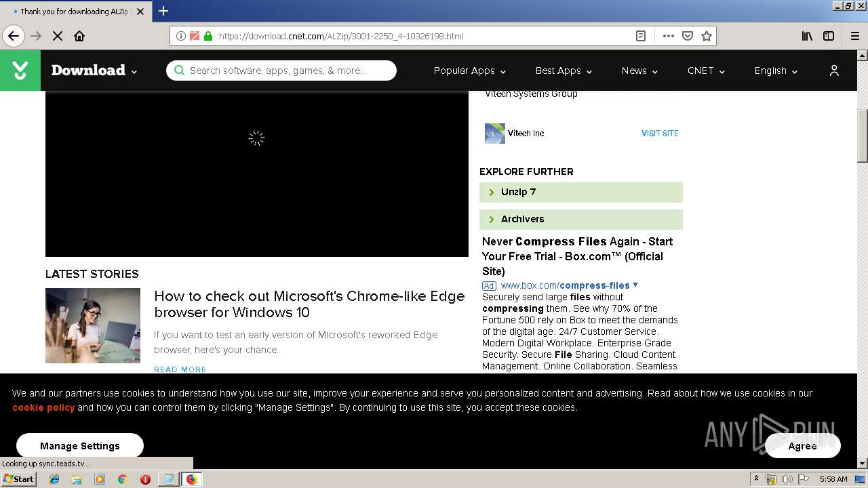Click the scrollbar up arrow

pyautogui.click(x=863, y=55)
